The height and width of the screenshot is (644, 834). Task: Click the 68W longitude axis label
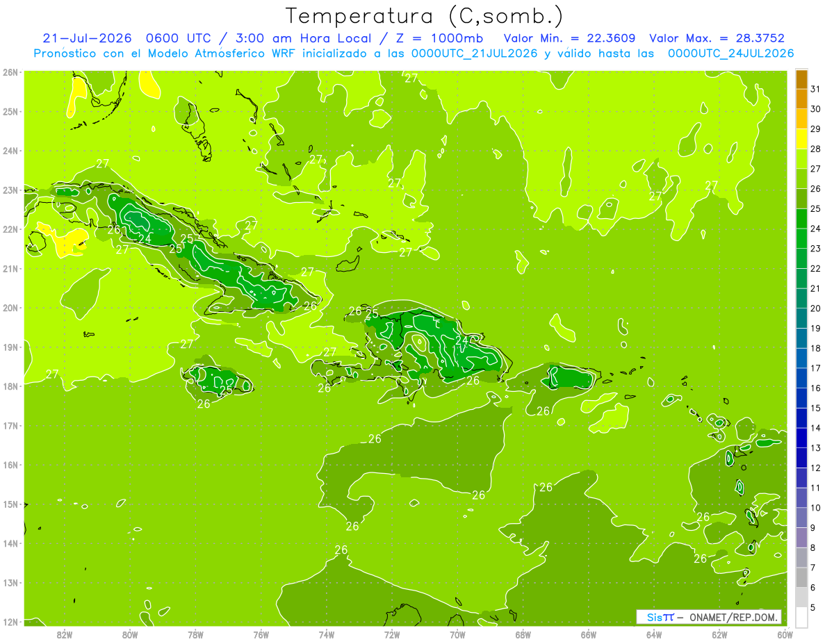coord(523,634)
